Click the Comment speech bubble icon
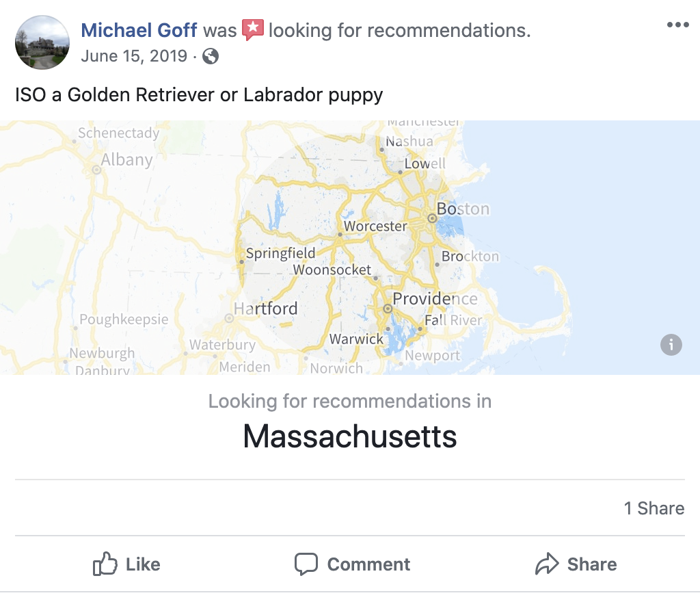 click(306, 564)
